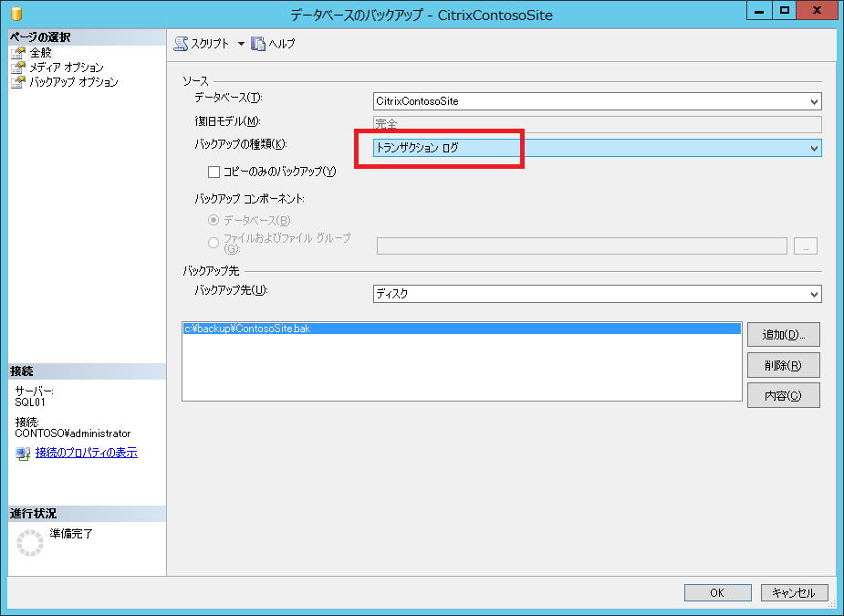Open the Help (ヘルプ) toolbar icon
844x616 pixels.
click(258, 44)
